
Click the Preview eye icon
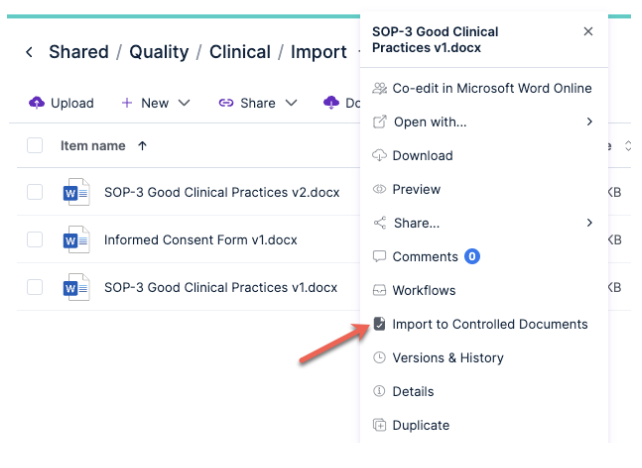coord(379,189)
